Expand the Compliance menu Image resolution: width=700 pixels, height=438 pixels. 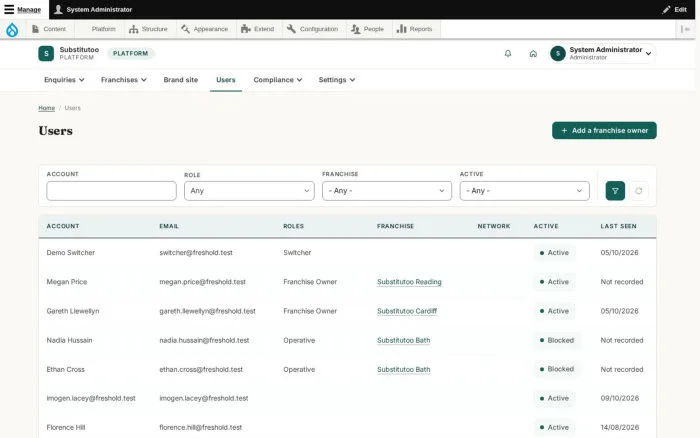[278, 80]
